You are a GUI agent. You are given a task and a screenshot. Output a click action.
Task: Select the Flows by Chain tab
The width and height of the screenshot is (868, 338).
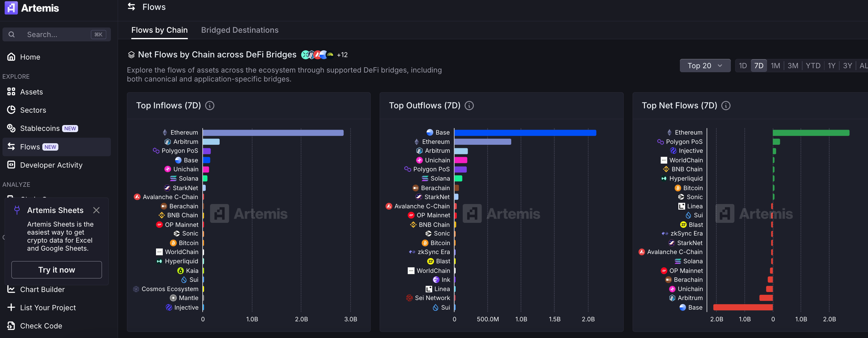click(x=159, y=30)
